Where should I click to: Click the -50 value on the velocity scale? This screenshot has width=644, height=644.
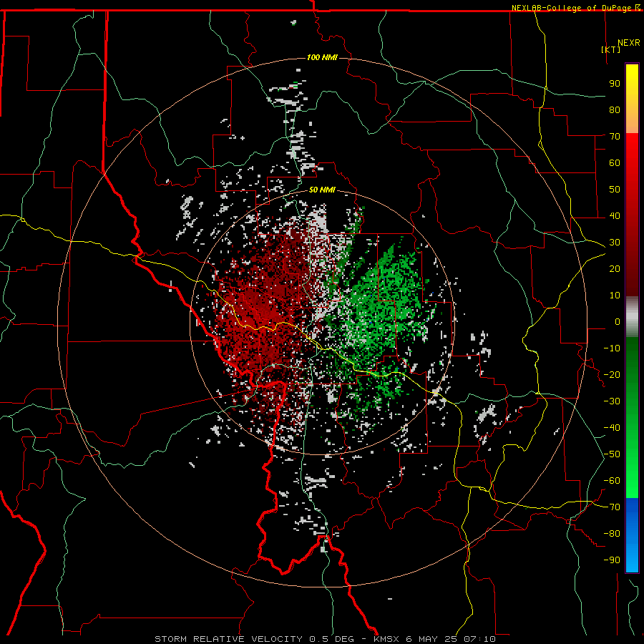(612, 454)
